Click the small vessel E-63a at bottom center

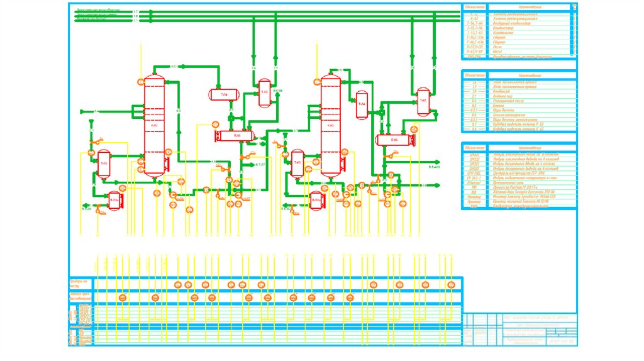[317, 201]
